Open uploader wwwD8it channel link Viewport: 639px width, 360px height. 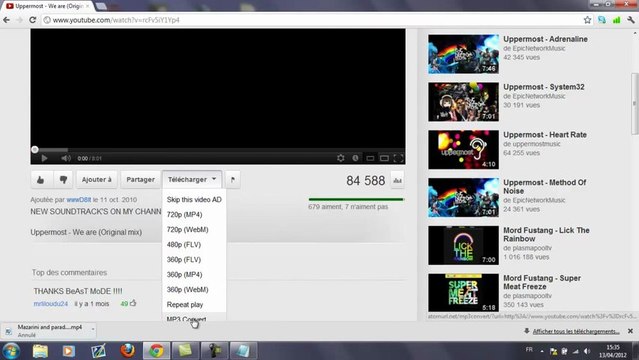(x=79, y=200)
